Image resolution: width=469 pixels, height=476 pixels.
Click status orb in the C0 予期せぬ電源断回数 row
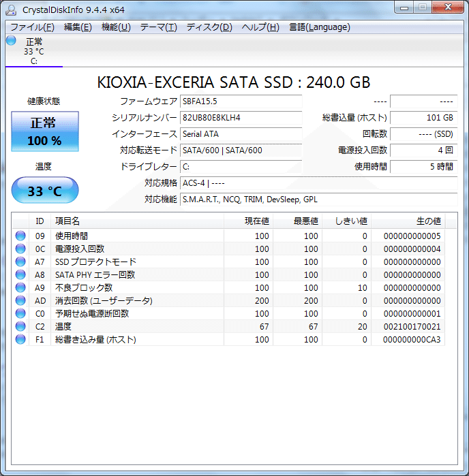point(20,314)
